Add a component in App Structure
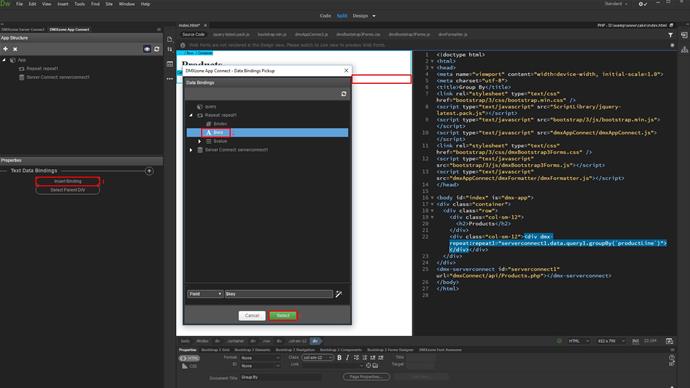 click(5, 49)
